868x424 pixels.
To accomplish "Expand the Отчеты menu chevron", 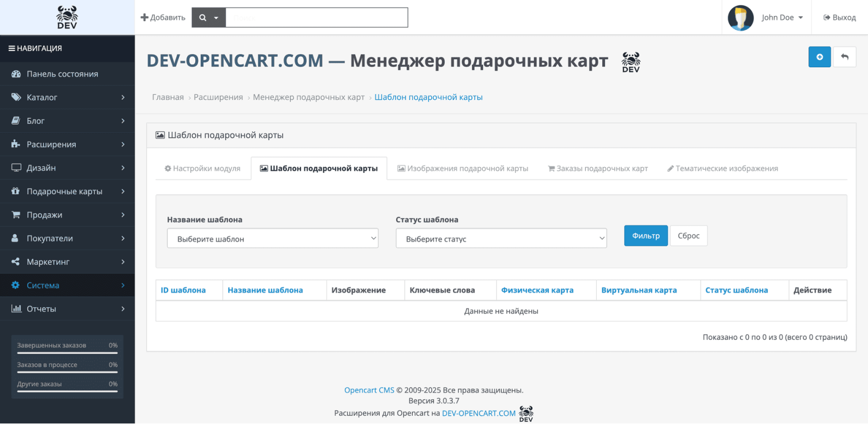I will [x=123, y=309].
